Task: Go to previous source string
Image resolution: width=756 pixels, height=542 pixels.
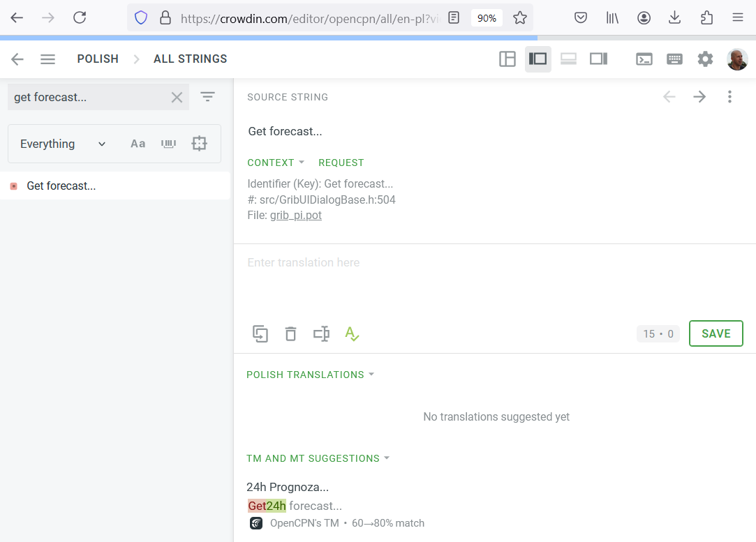Action: click(669, 97)
